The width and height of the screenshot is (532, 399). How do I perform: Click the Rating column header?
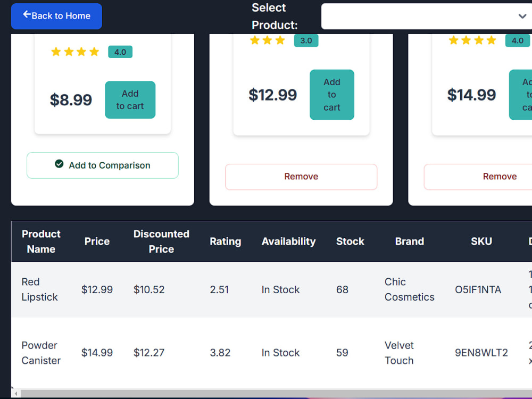pos(225,242)
